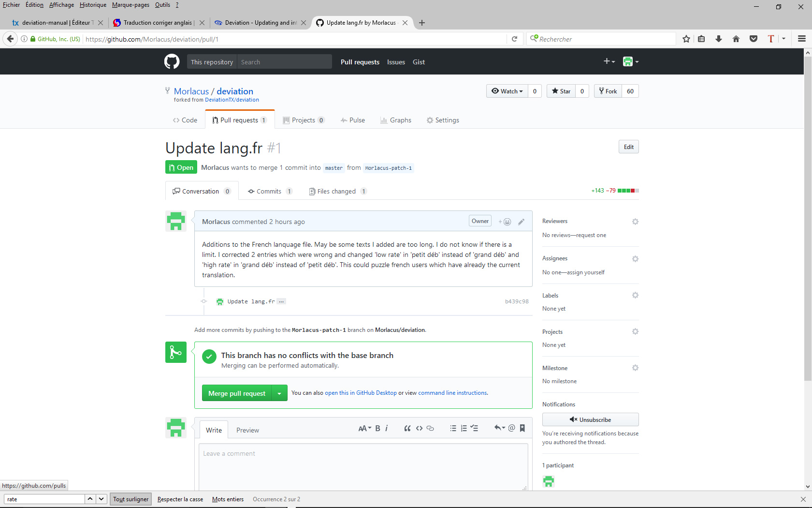This screenshot has height=508, width=812.
Task: Open the Milestone gear settings
Action: [x=635, y=368]
